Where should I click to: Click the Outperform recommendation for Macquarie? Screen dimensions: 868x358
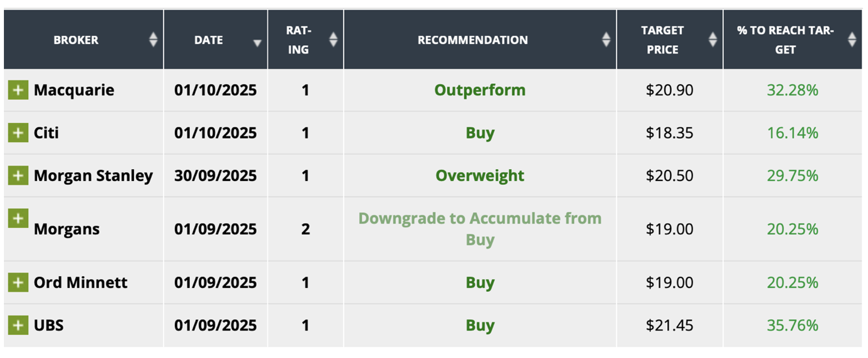click(x=480, y=90)
